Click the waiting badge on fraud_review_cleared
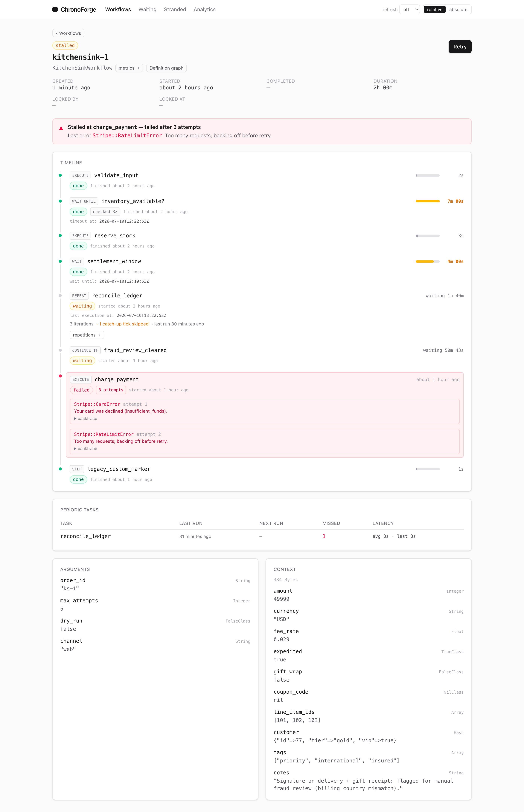The height and width of the screenshot is (812, 524). tap(82, 361)
